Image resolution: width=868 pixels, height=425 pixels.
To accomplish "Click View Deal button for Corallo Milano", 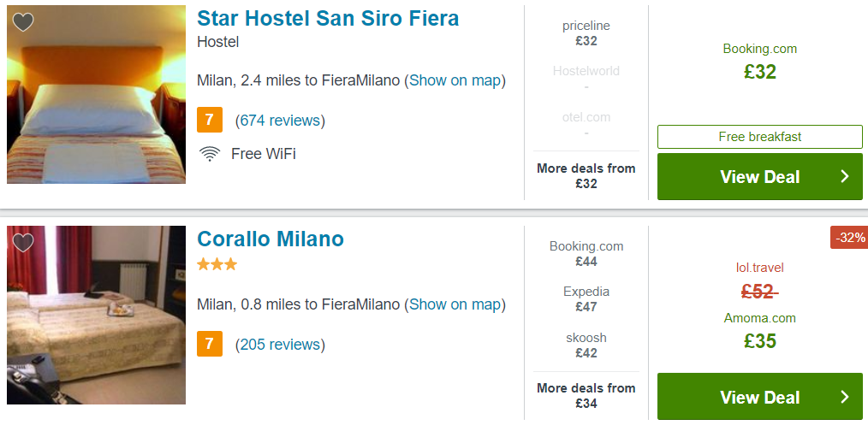I will [760, 397].
